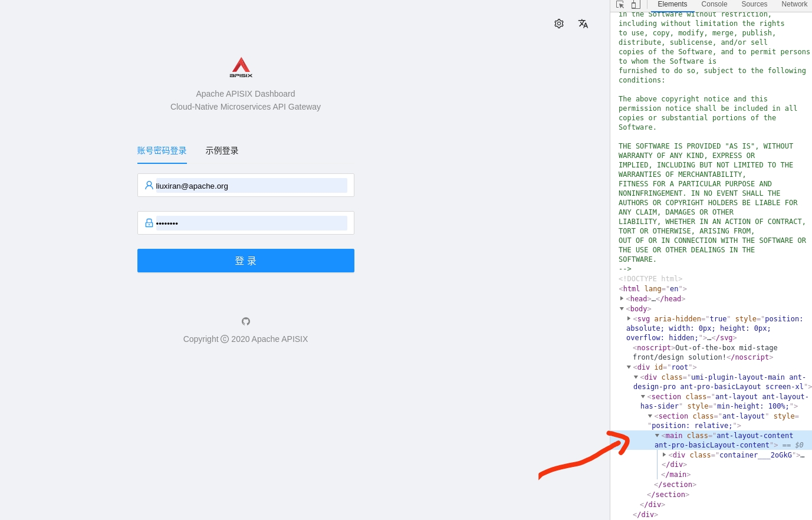Click the user icon in the username field
Viewport: 812px width, 520px height.
coord(149,185)
